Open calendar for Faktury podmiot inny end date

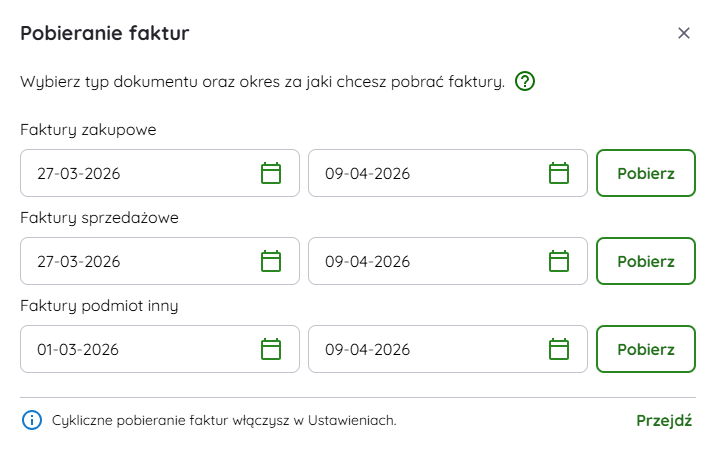coord(559,349)
